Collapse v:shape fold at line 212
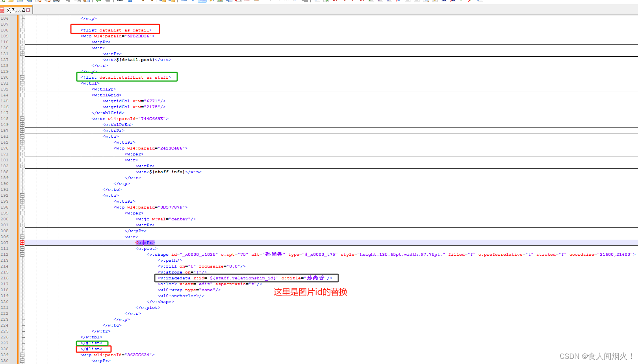638x364 pixels. click(x=22, y=255)
